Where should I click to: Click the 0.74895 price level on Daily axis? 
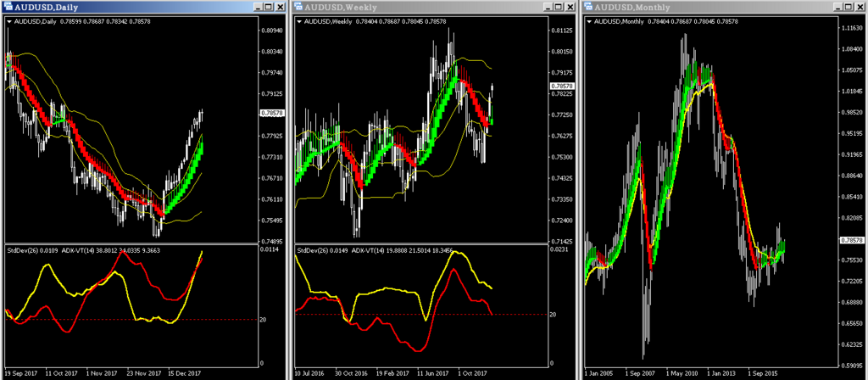pyautogui.click(x=272, y=242)
